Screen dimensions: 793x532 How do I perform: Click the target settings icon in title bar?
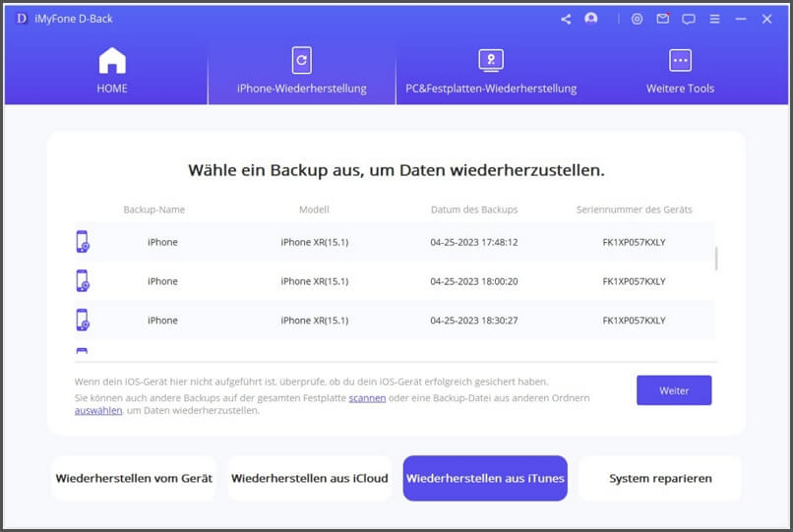(637, 20)
